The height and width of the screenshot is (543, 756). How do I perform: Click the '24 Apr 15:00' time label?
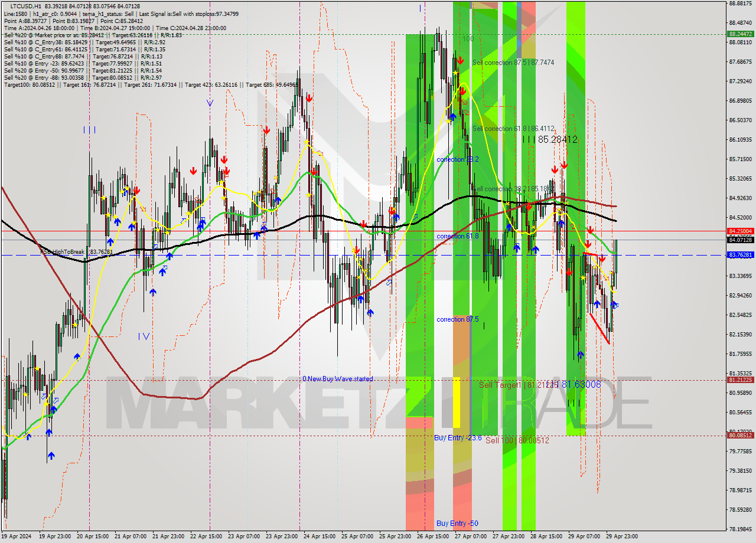pyautogui.click(x=320, y=537)
